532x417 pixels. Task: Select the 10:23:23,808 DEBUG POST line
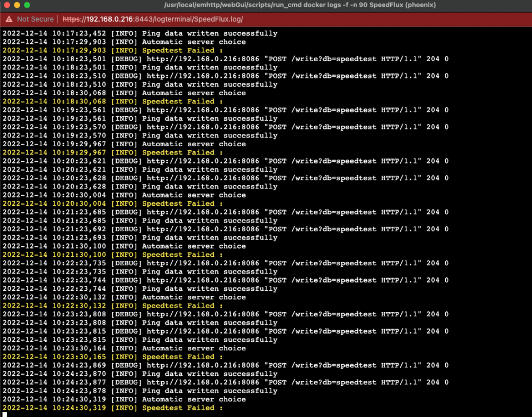(x=226, y=314)
